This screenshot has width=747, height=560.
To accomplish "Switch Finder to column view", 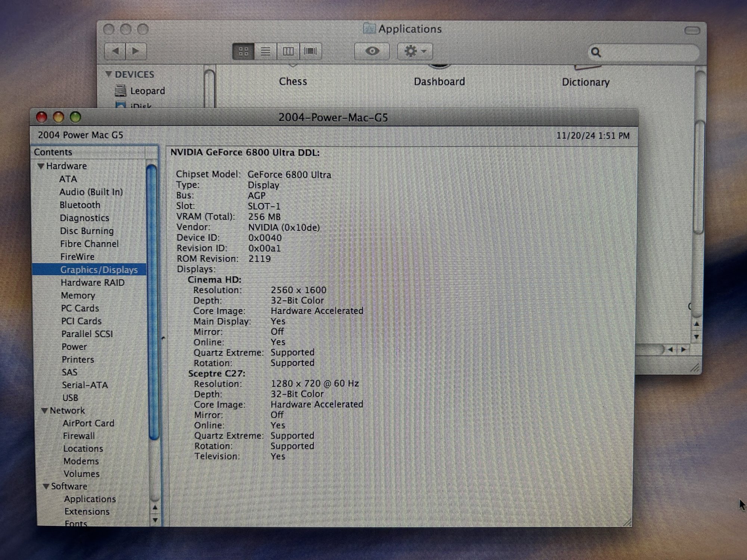I will pos(288,51).
